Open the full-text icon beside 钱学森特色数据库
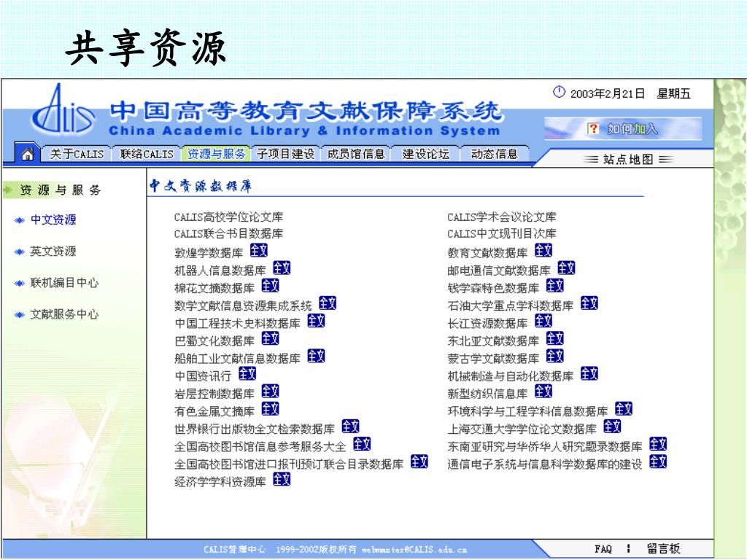 [x=554, y=286]
